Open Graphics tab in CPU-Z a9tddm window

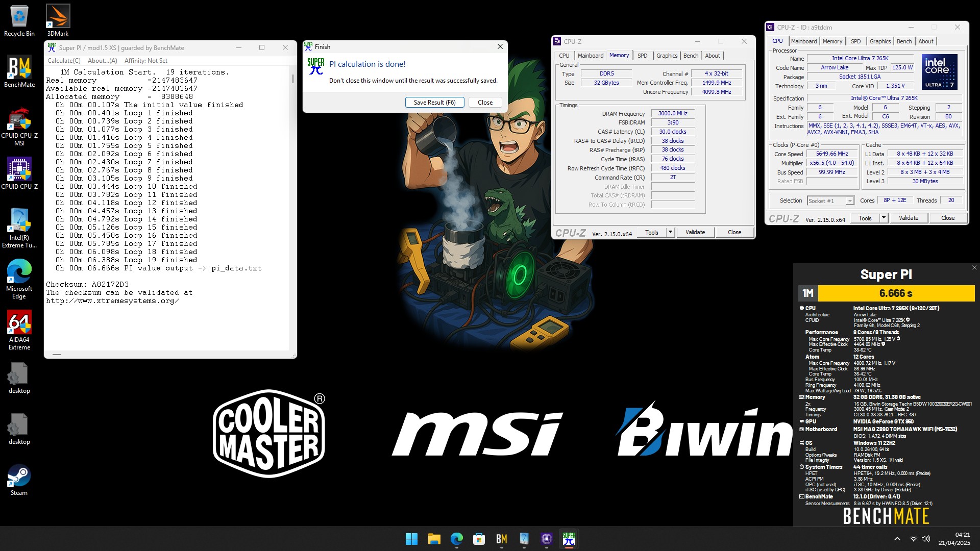[880, 41]
